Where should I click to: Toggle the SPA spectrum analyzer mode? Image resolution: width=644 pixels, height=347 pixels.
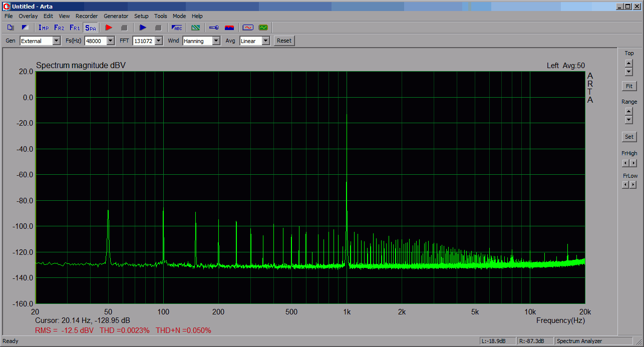pos(90,28)
